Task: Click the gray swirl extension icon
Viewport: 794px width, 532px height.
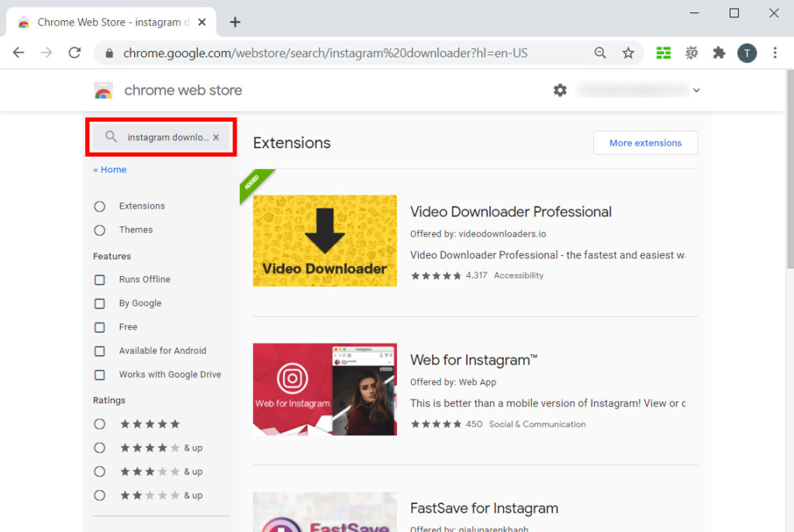Action: [691, 53]
